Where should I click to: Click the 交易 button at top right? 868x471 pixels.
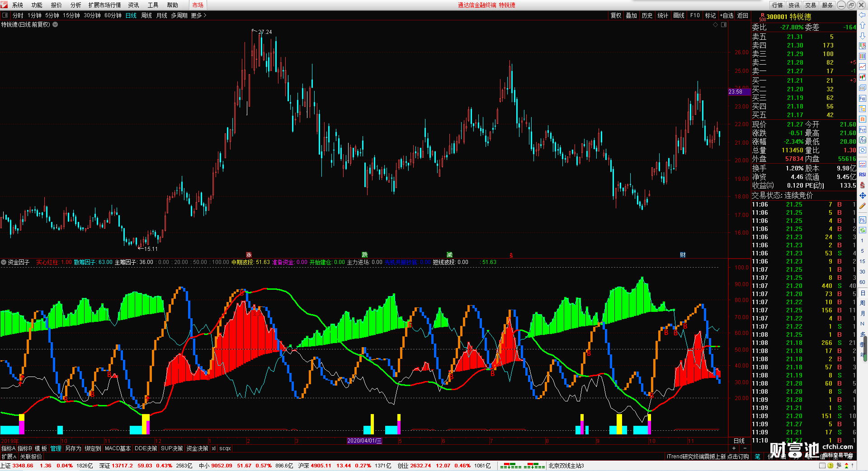point(811,5)
